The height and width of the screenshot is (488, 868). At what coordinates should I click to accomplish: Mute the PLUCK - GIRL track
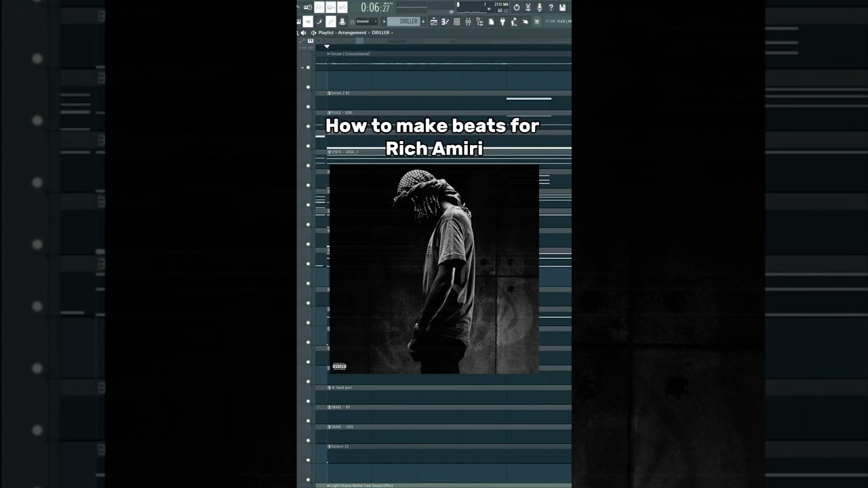click(308, 126)
